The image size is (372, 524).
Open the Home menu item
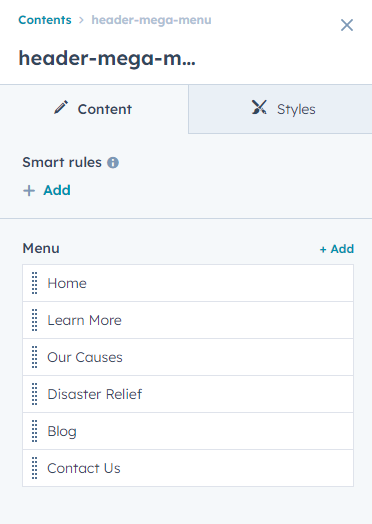pyautogui.click(x=188, y=283)
